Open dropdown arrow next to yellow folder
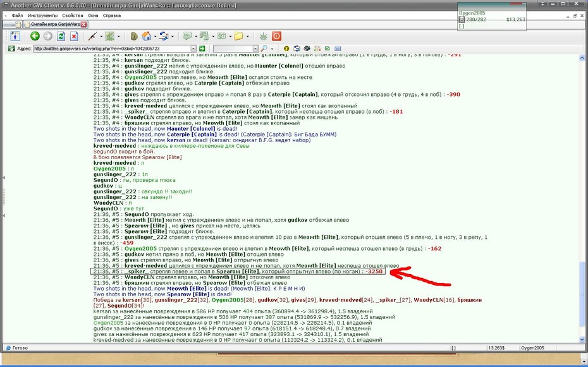 (247, 37)
